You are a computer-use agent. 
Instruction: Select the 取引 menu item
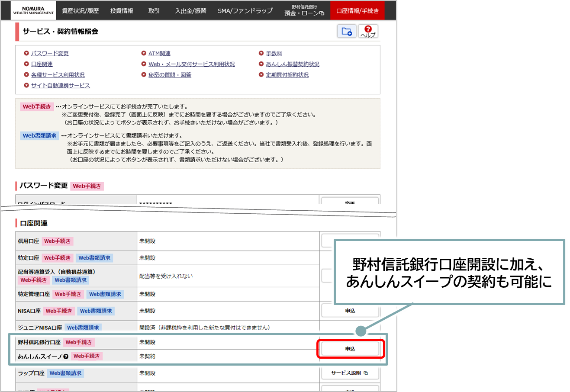click(154, 11)
